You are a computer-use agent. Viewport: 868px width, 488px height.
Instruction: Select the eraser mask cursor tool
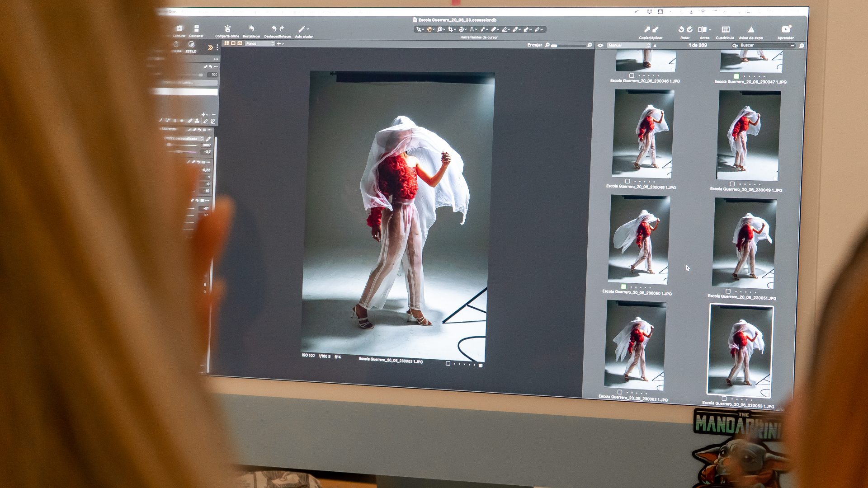pos(505,29)
